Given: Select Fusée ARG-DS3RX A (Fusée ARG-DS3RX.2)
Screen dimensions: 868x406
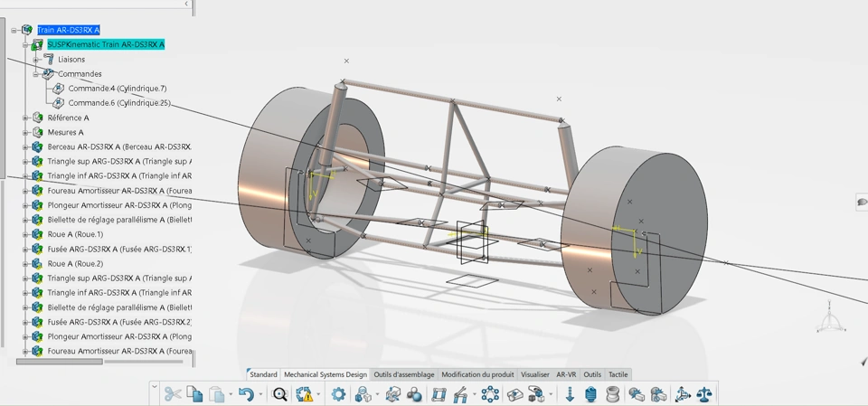Looking at the screenshot, I should click(x=119, y=322).
